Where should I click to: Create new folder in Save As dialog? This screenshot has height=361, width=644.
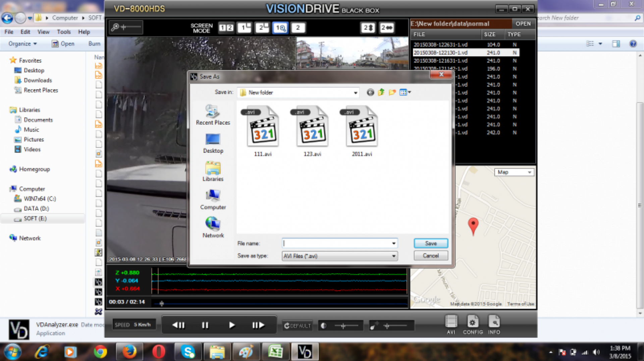392,92
